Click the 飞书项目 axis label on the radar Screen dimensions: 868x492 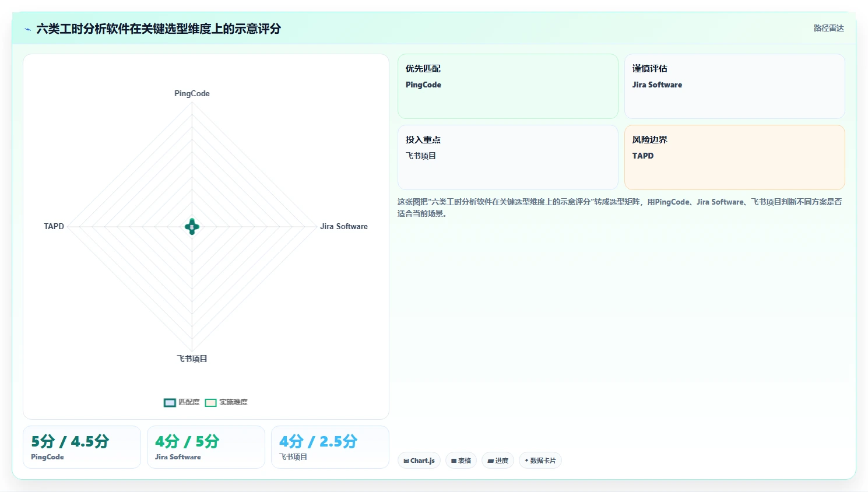tap(192, 359)
